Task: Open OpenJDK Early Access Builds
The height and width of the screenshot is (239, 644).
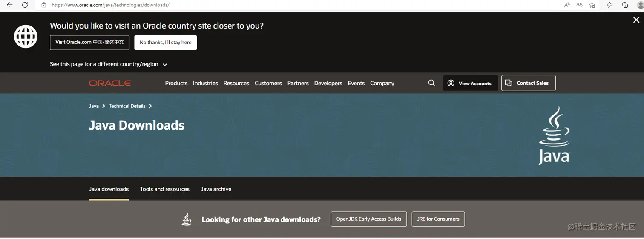Action: coord(368,219)
